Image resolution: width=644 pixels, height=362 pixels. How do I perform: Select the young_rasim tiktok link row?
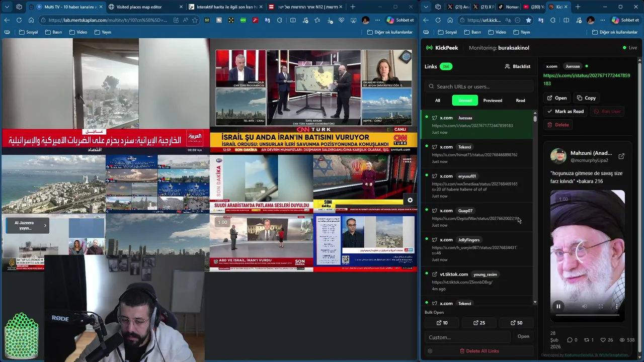[477, 282]
